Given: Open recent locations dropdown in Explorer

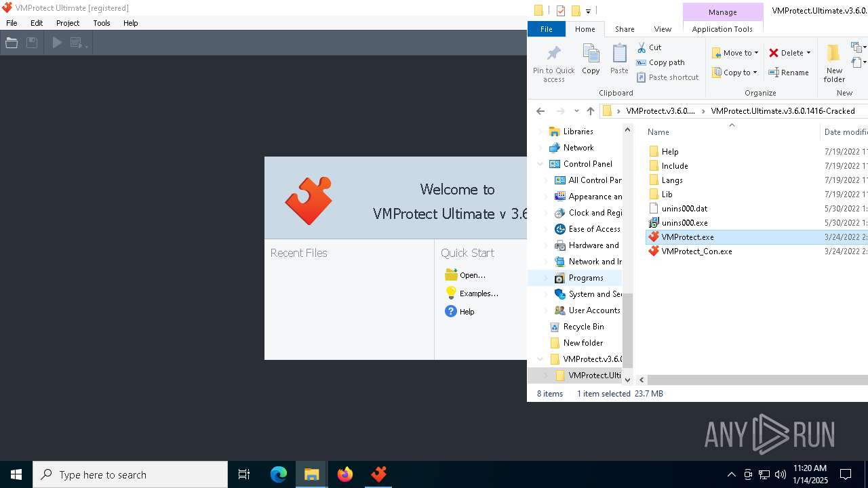Looking at the screenshot, I should 576,111.
